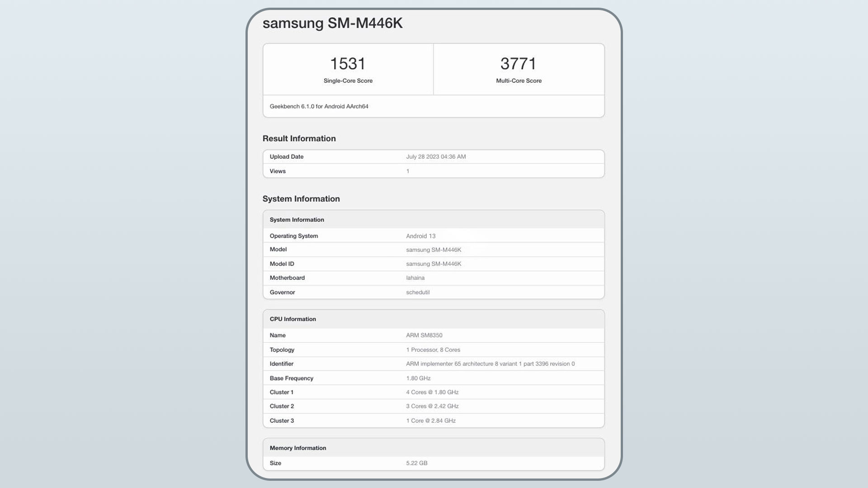Viewport: 868px width, 488px height.
Task: Click the 'samsung SM-M446K' page title
Action: pos(332,23)
